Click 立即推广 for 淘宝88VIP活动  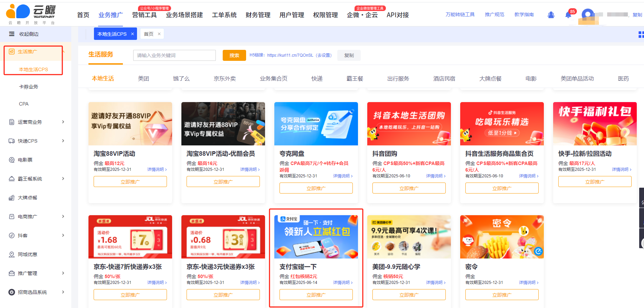[x=130, y=182]
